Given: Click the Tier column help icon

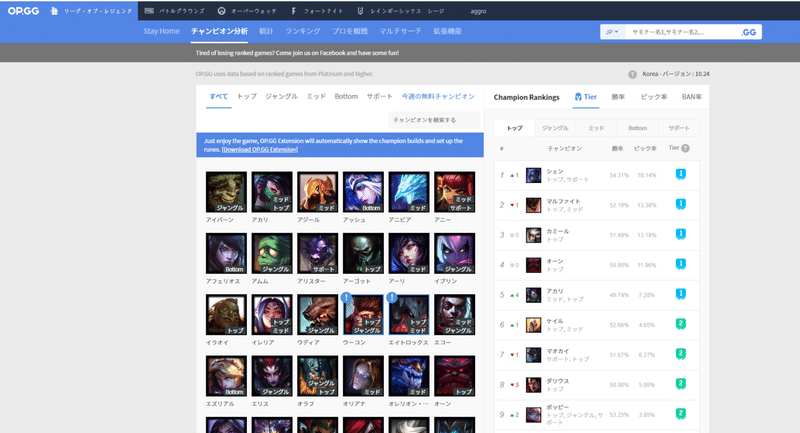Looking at the screenshot, I should tap(685, 148).
